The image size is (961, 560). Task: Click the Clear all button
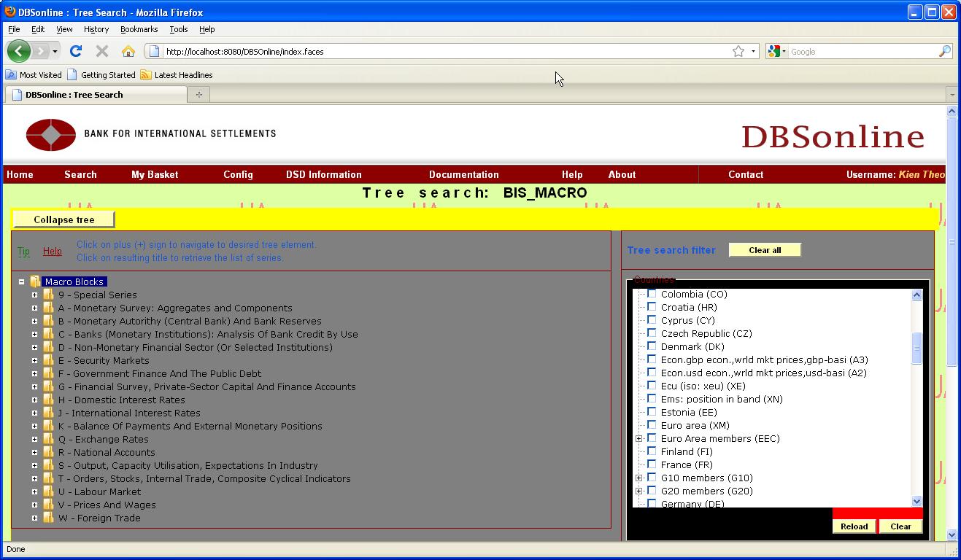coord(765,250)
